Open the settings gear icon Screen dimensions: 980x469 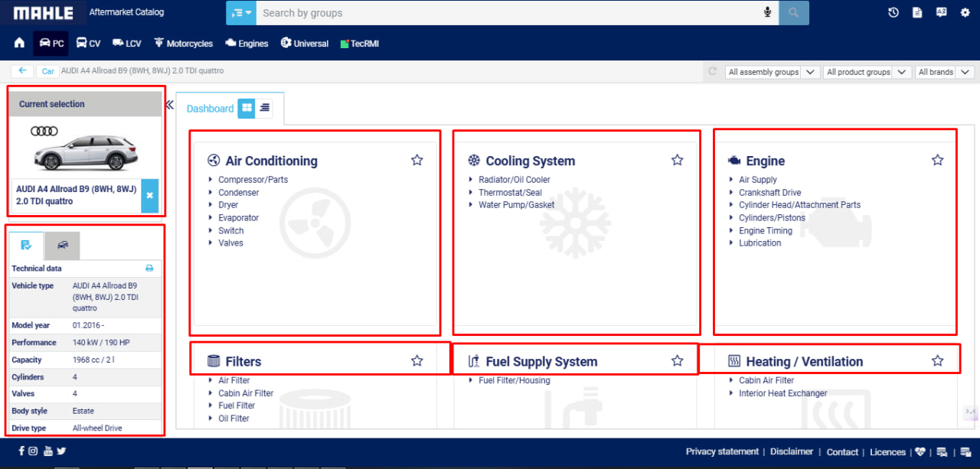965,13
